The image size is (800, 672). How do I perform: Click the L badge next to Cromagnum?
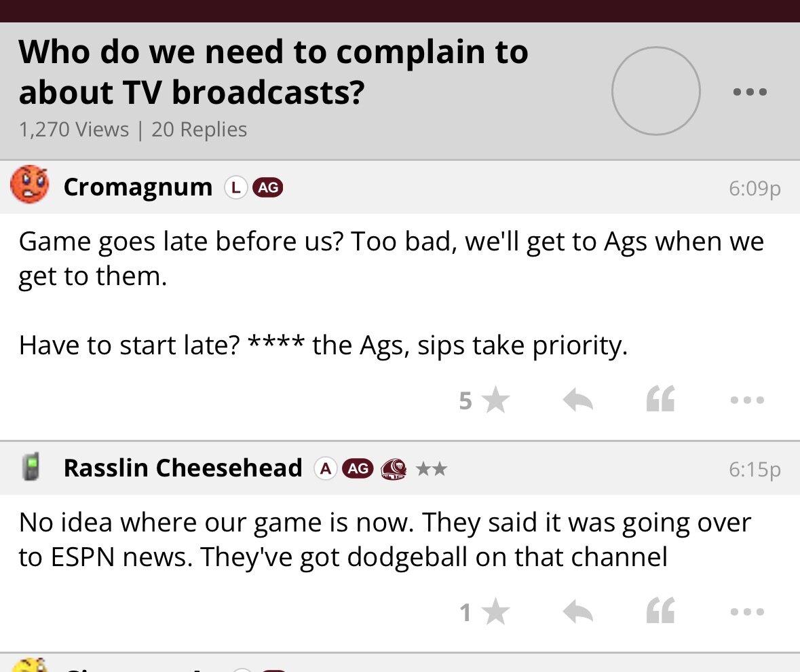click(x=235, y=187)
